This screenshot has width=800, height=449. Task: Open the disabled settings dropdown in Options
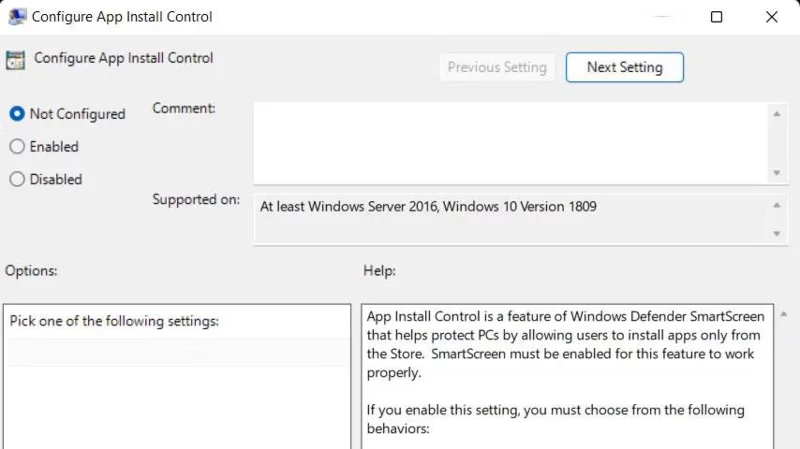(179, 352)
